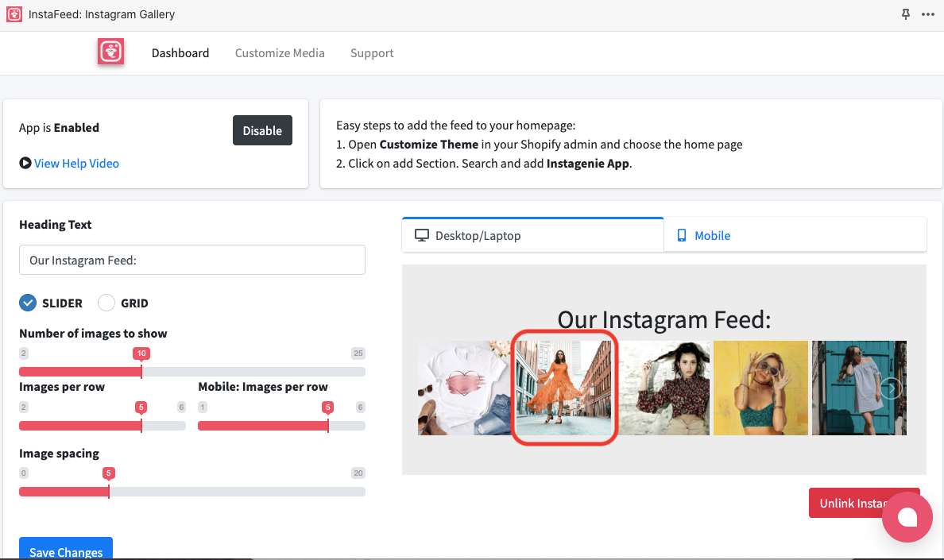Go to the Dashboard page
Image resolution: width=944 pixels, height=560 pixels.
[180, 53]
